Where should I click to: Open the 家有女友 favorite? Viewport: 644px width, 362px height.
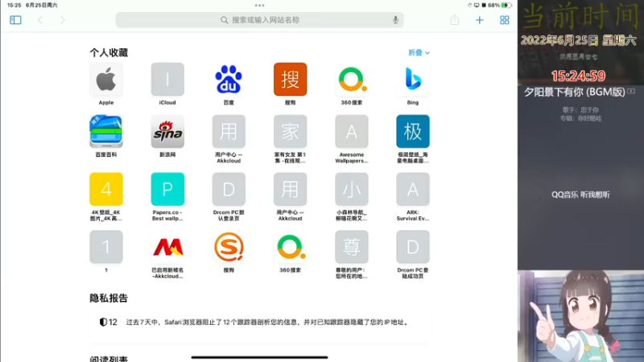(x=290, y=139)
